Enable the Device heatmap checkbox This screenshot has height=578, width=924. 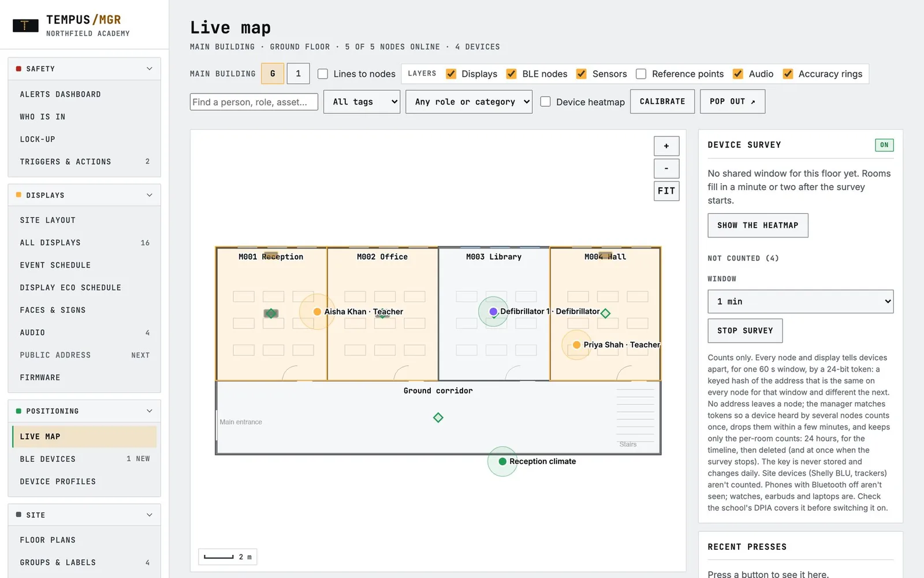coord(545,102)
